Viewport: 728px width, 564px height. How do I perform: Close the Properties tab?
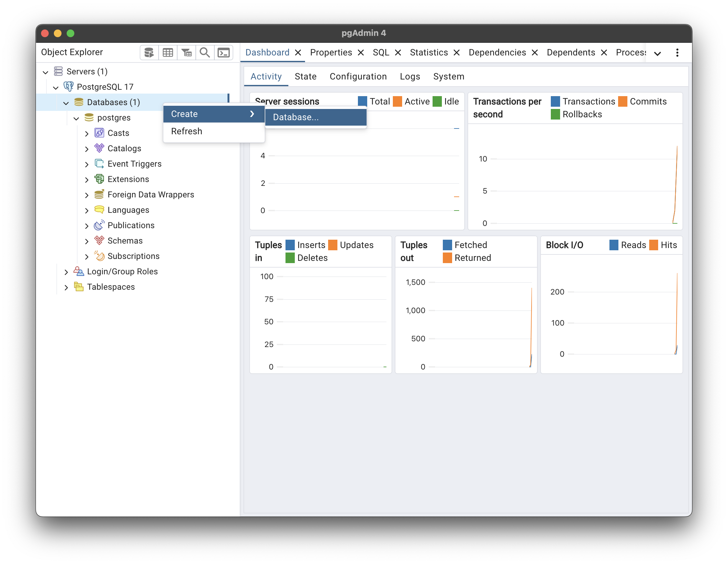coord(361,53)
